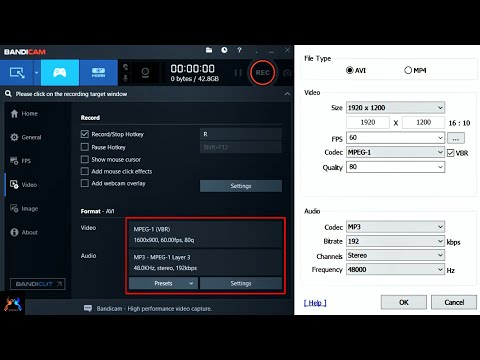Start recording with the REC button
Viewport: 480px width, 360px height.
coord(263,72)
